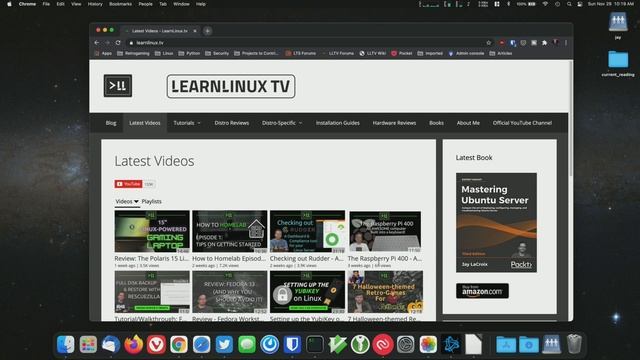Reload the learnlinux.tv page
Viewport: 640px width, 360px height.
pos(118,42)
